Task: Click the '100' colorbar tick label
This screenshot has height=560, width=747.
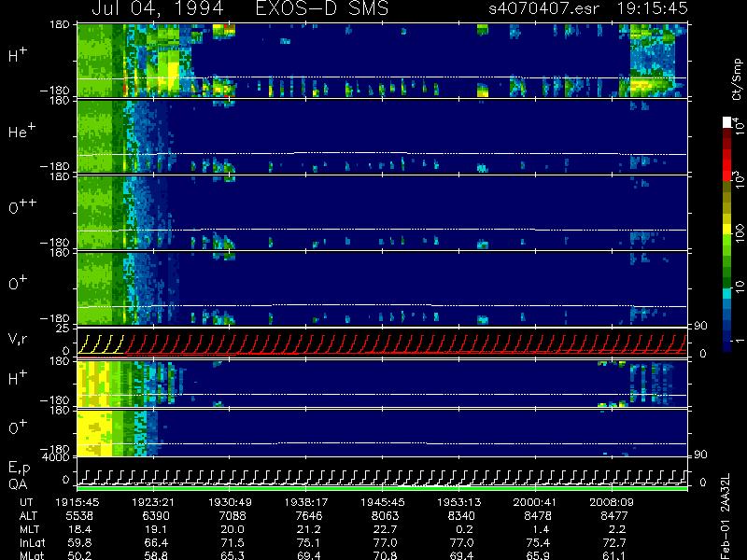Action: click(739, 233)
